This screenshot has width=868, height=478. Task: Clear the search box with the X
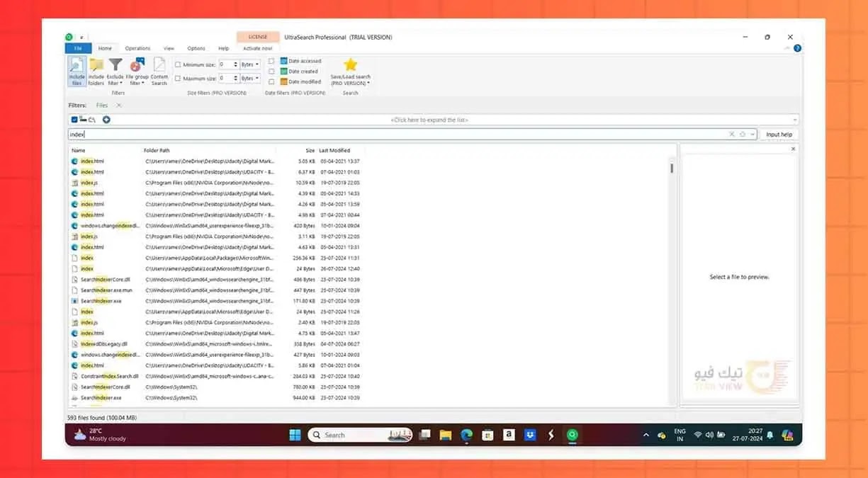click(x=732, y=134)
